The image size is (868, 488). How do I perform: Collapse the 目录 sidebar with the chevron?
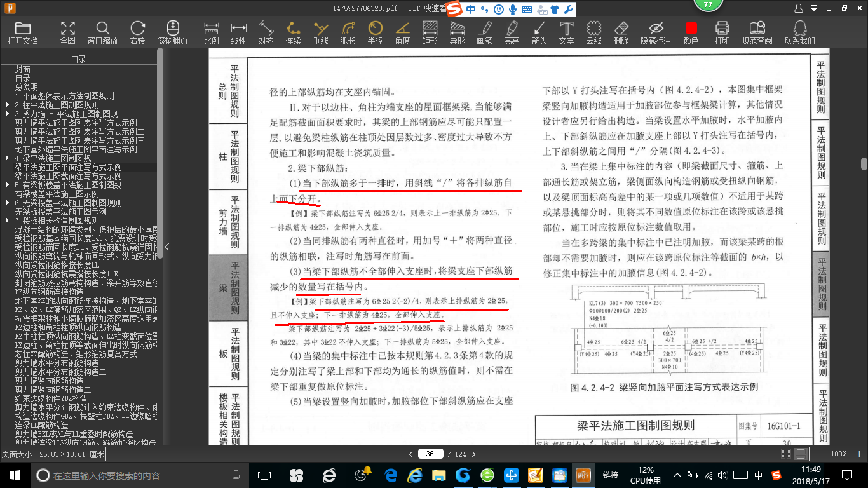tap(167, 247)
